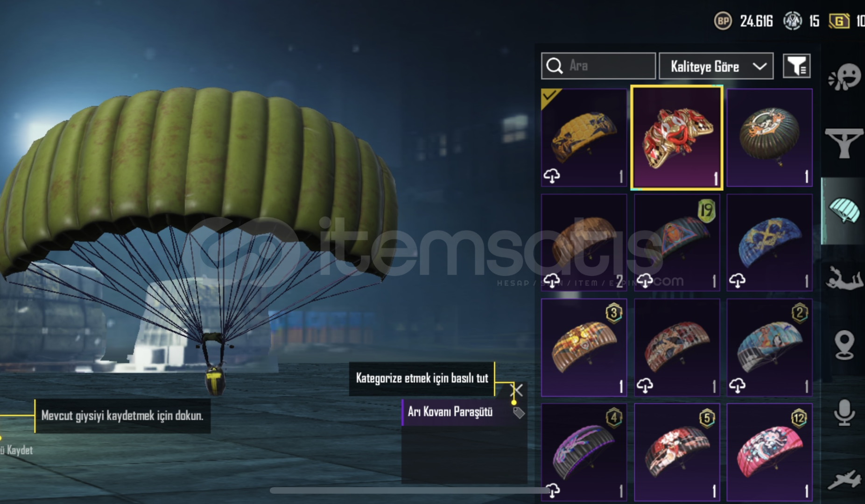
Task: Click the BP coin currency icon
Action: pyautogui.click(x=723, y=21)
